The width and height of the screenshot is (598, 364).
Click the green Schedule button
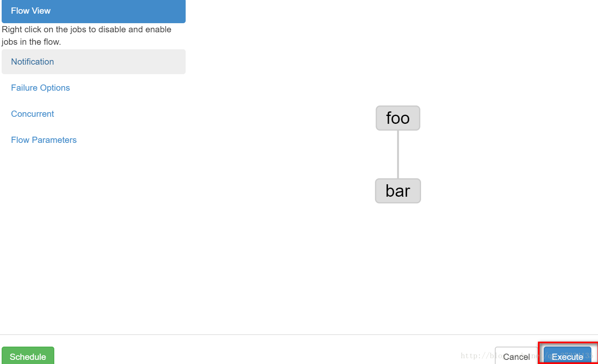point(28,356)
